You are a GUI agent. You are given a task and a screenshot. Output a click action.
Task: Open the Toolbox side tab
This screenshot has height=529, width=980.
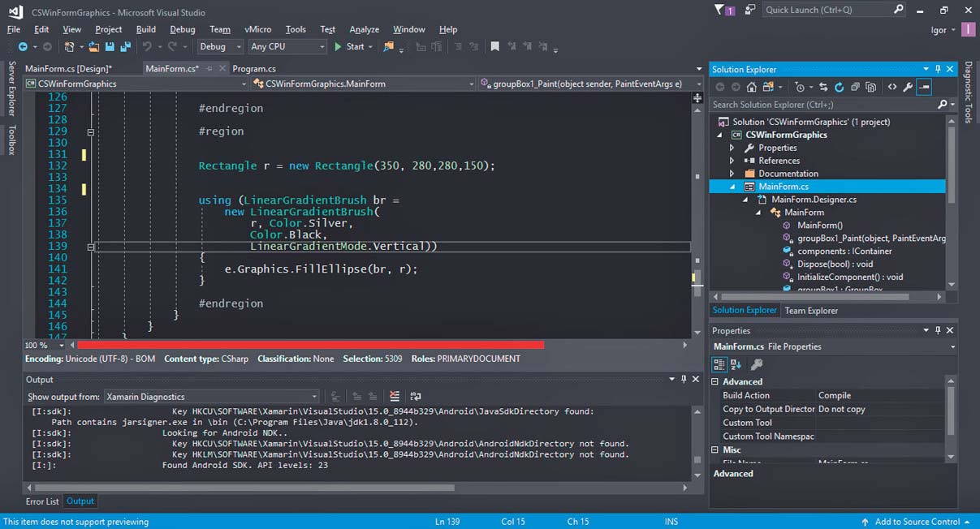(x=11, y=140)
